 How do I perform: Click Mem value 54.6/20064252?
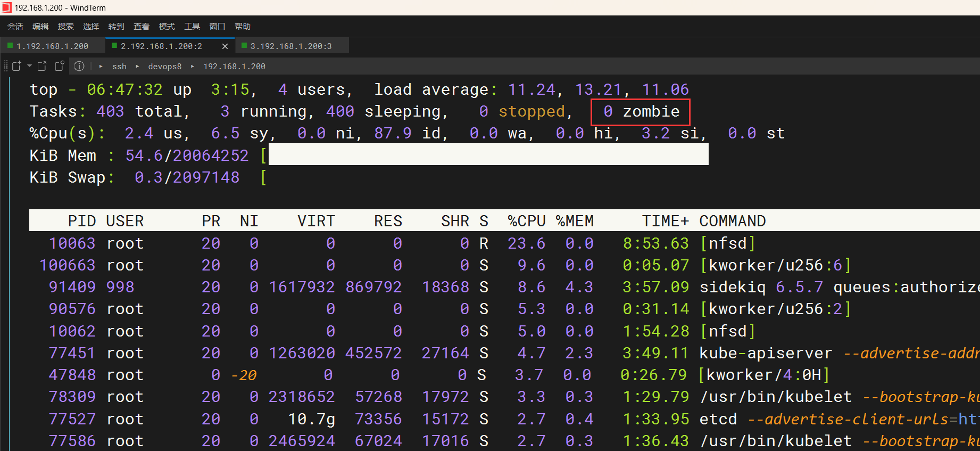point(187,156)
